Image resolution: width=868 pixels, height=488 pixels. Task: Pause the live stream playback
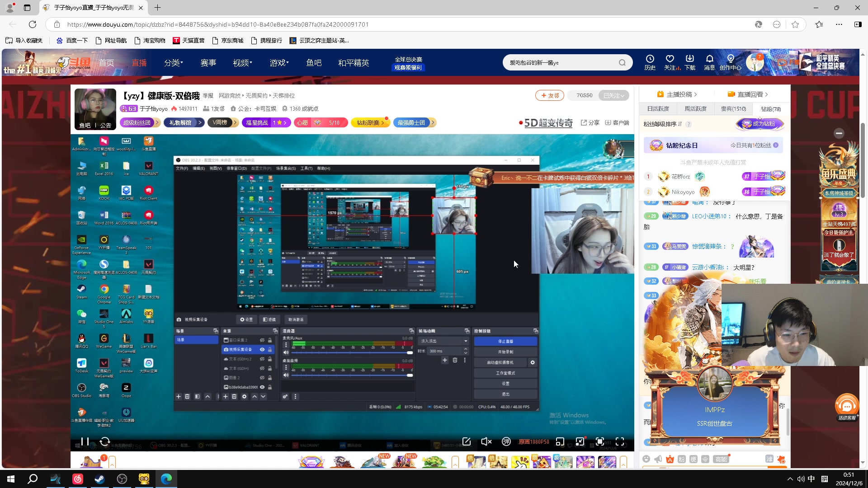pos(85,441)
